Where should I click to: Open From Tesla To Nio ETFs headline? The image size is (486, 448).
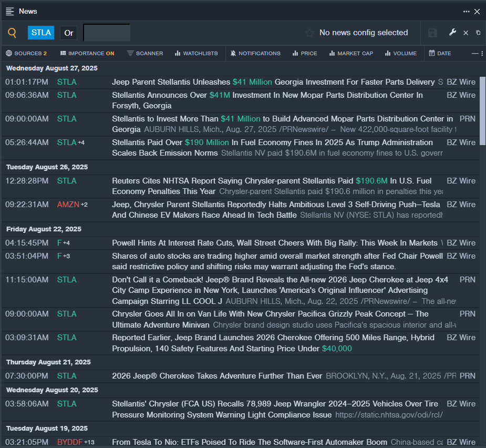pyautogui.click(x=250, y=442)
